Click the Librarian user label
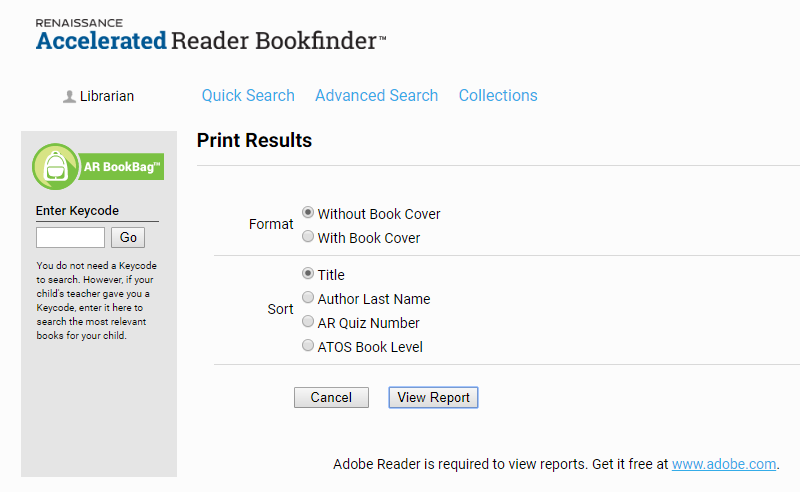The width and height of the screenshot is (800, 492). (107, 96)
